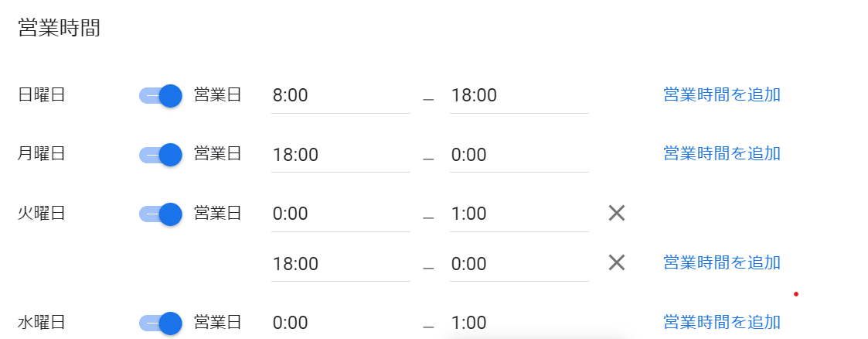Delete Tuesday's 18:00–0:00 hours row
868x339 pixels.
tap(616, 263)
